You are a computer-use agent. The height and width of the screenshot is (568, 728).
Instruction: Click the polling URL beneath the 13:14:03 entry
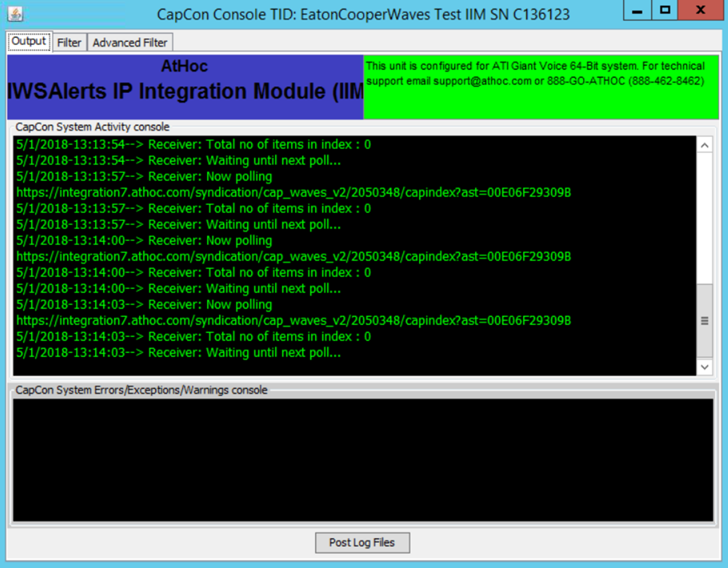294,320
